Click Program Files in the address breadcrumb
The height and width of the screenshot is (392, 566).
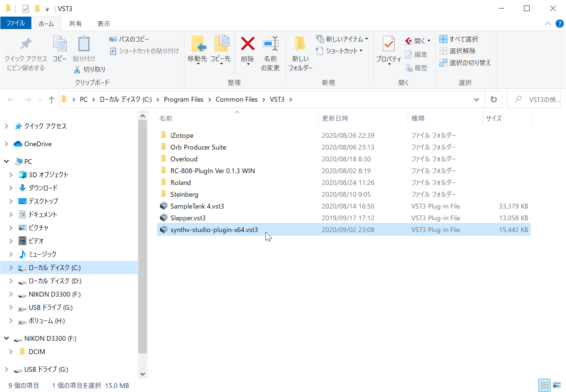[184, 99]
